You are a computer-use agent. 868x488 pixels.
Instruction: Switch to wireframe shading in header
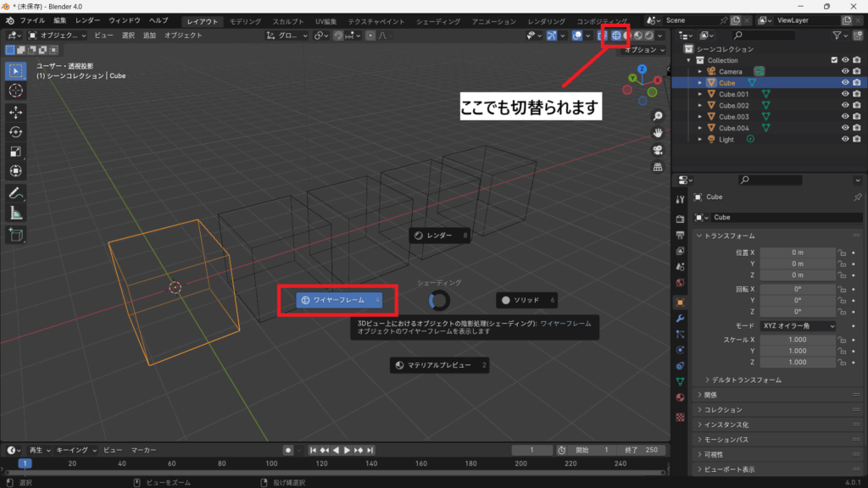point(616,36)
